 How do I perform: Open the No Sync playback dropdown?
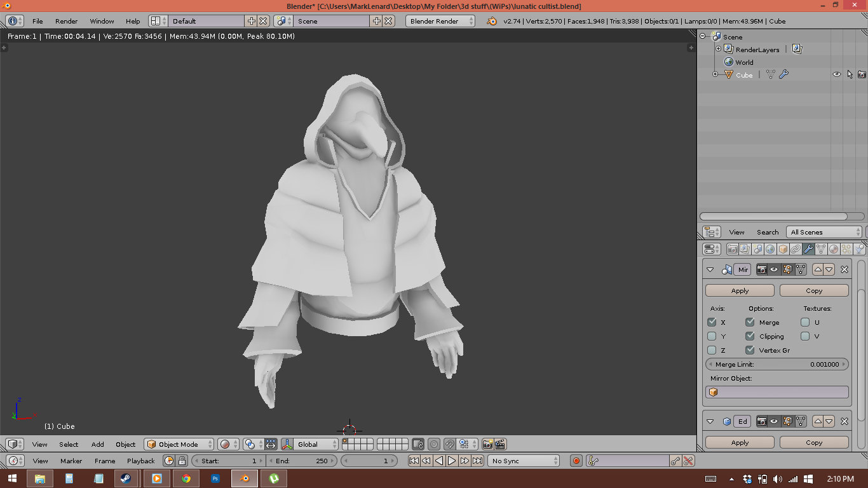click(x=524, y=461)
